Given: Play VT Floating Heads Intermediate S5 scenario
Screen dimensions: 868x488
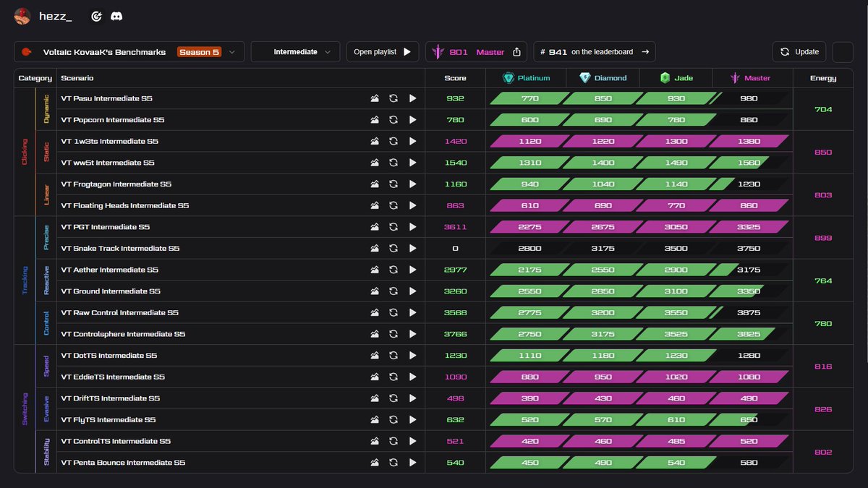Looking at the screenshot, I should (413, 205).
